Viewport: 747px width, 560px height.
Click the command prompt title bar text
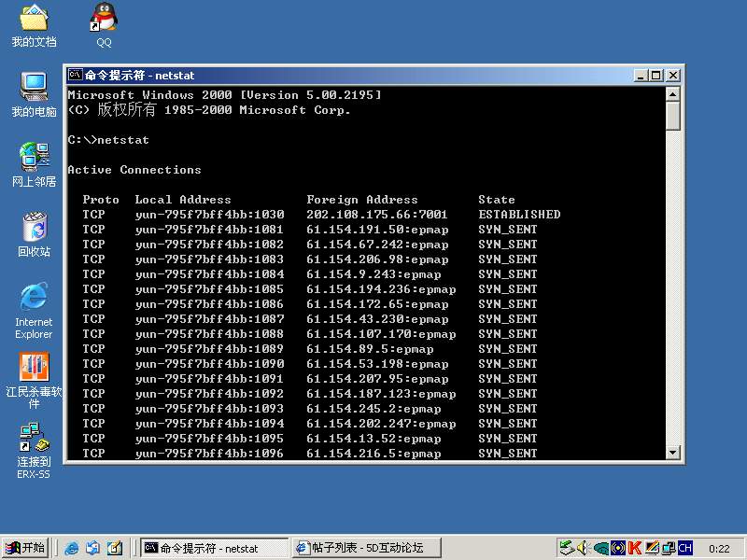pos(139,76)
